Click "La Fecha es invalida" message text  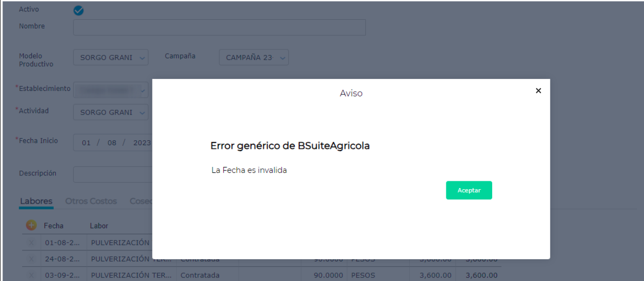249,170
